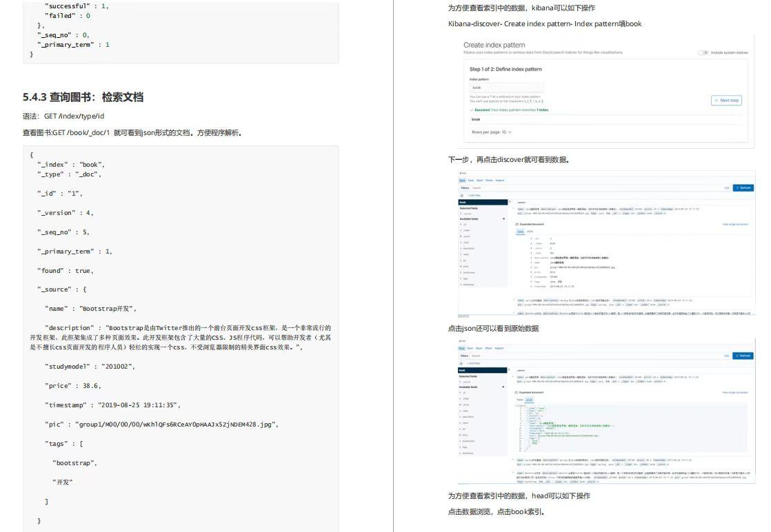The width and height of the screenshot is (771, 532).
Task: Click Add filter in table-view Discover screenshot
Action: point(474,196)
